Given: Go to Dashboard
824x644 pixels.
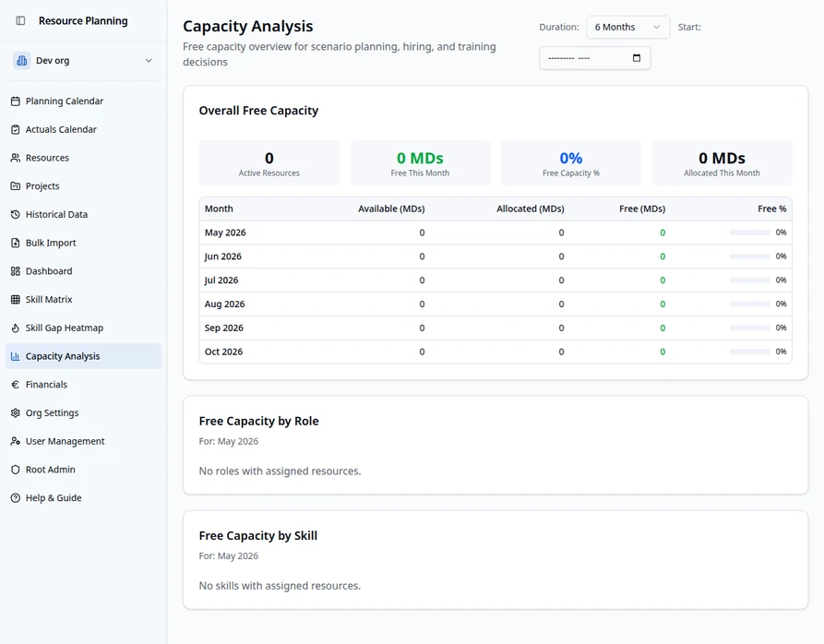Looking at the screenshot, I should tap(84, 271).
